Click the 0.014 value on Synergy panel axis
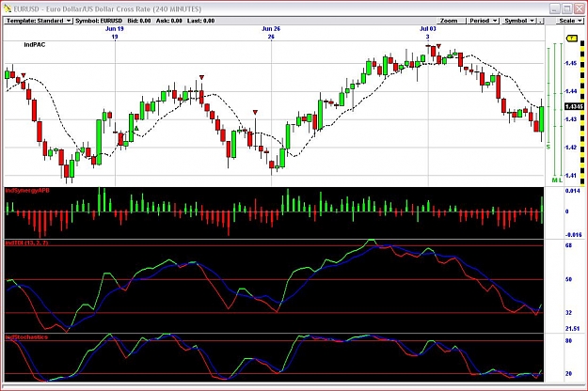588x391 pixels. pyautogui.click(x=572, y=191)
